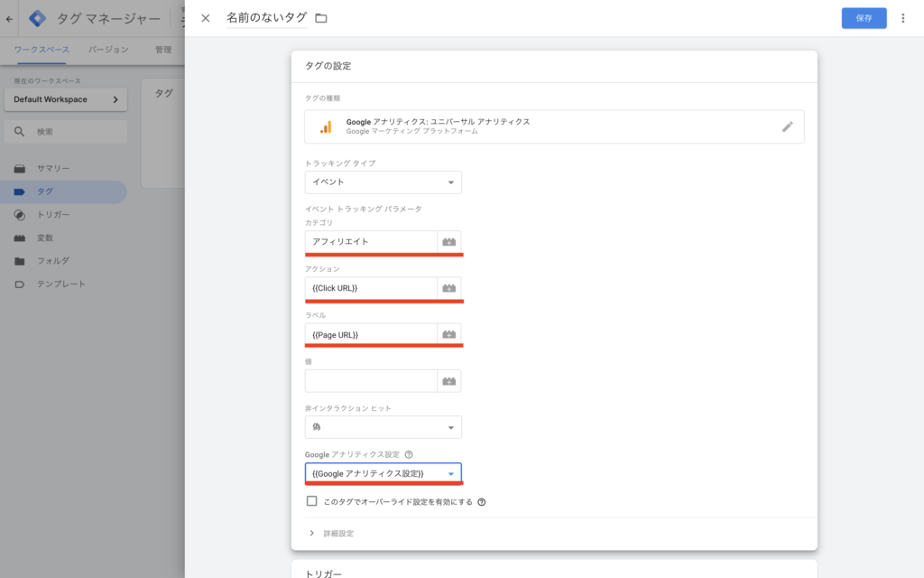Viewport: 924px width, 578px height.
Task: Click the Google Analytics bar chart icon
Action: click(326, 126)
